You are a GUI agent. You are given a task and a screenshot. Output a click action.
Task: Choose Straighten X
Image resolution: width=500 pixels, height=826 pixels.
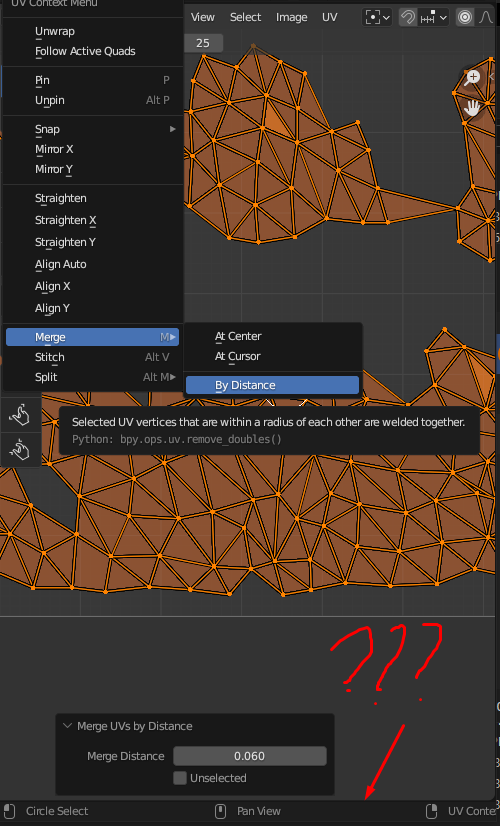pos(92,220)
